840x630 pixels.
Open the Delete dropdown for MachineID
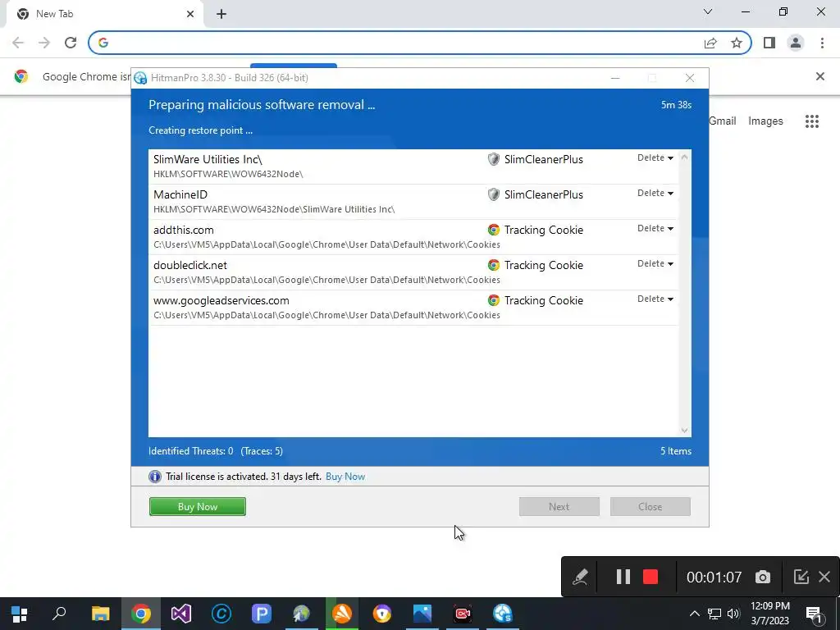[x=655, y=194]
